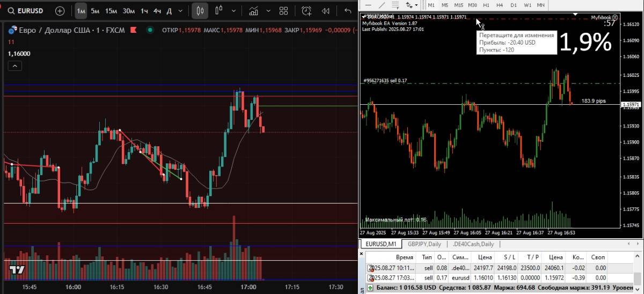Click the add symbol plus icon
644x294 pixels.
60,11
